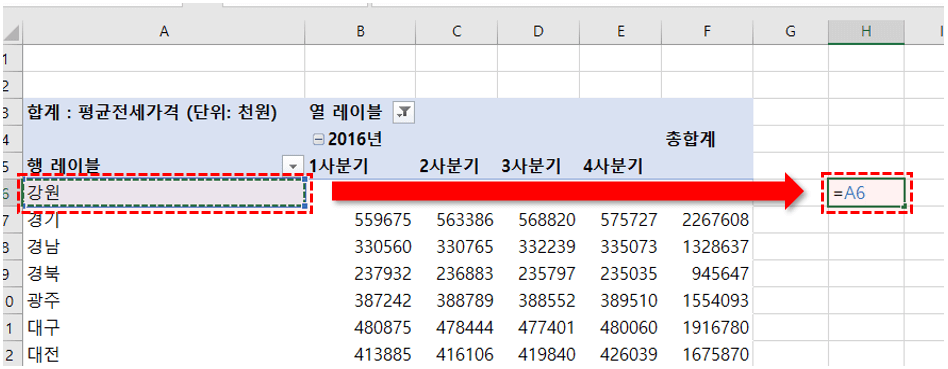Click the 총합계 heading cell

pyautogui.click(x=690, y=140)
